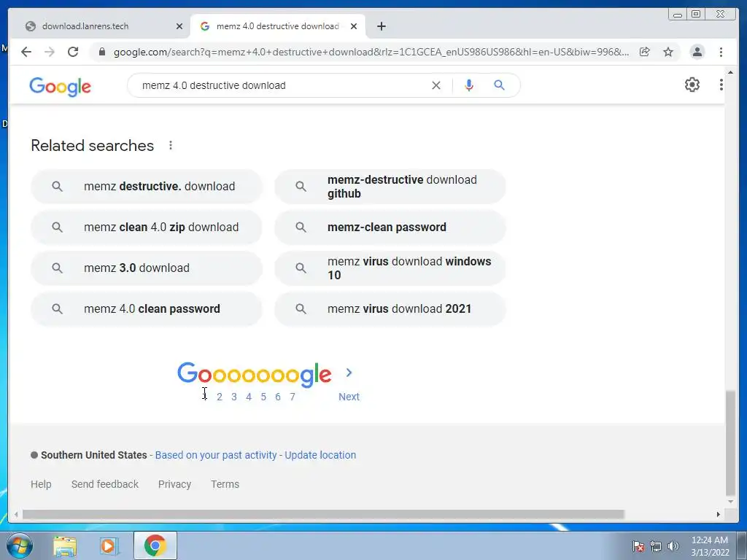This screenshot has width=747, height=560.
Task: Go to results page 7
Action: [293, 397]
